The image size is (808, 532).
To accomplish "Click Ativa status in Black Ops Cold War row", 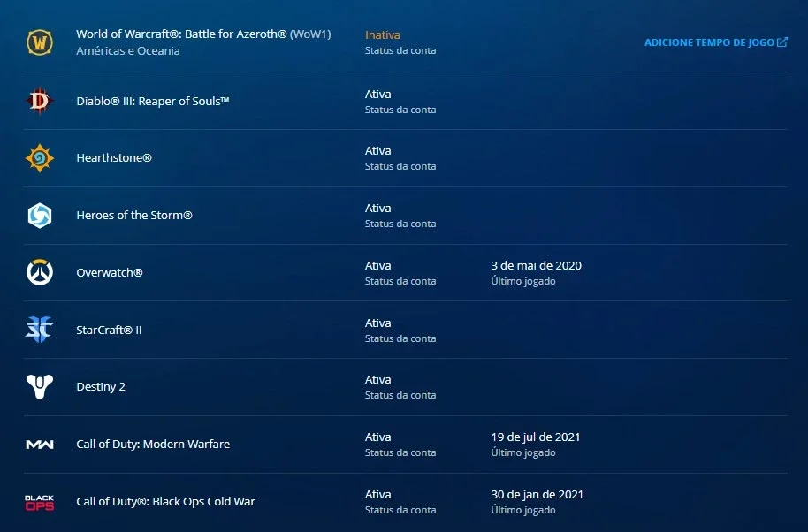I will 377,494.
